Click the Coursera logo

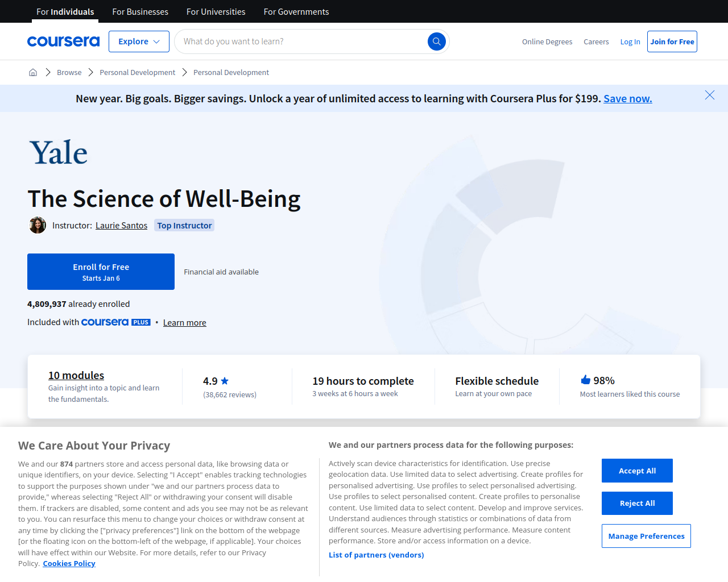pyautogui.click(x=63, y=41)
